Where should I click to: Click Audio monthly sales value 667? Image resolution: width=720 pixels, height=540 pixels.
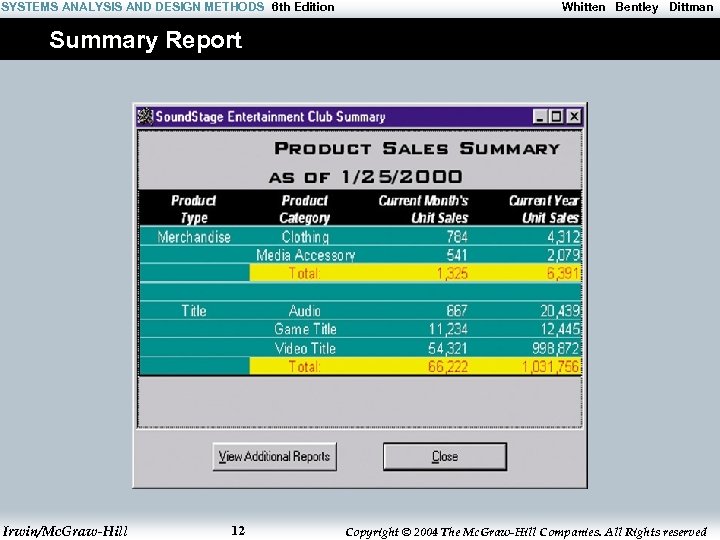(x=457, y=311)
